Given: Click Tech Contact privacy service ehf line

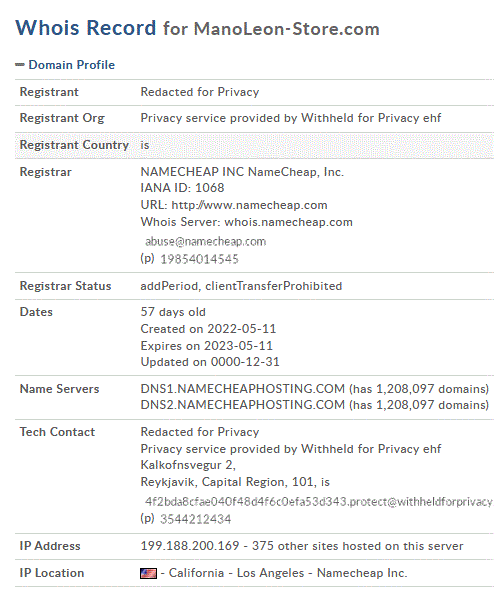Looking at the screenshot, I should tap(290, 449).
